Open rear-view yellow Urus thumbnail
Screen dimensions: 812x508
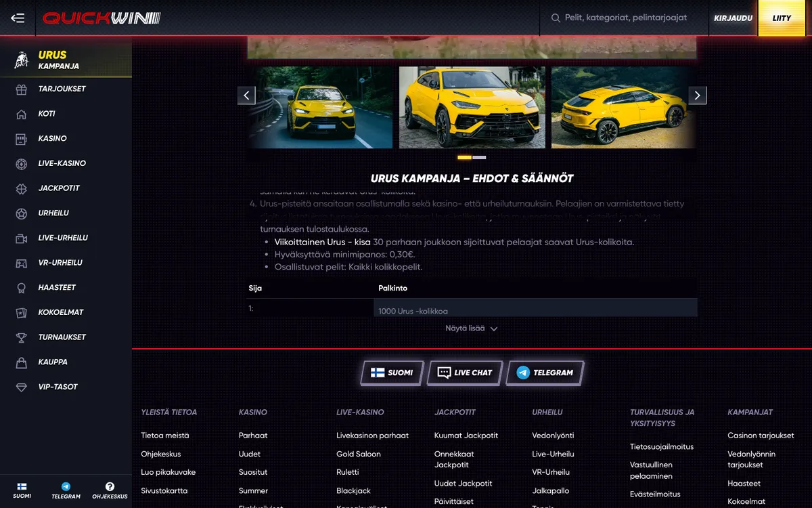(624, 107)
